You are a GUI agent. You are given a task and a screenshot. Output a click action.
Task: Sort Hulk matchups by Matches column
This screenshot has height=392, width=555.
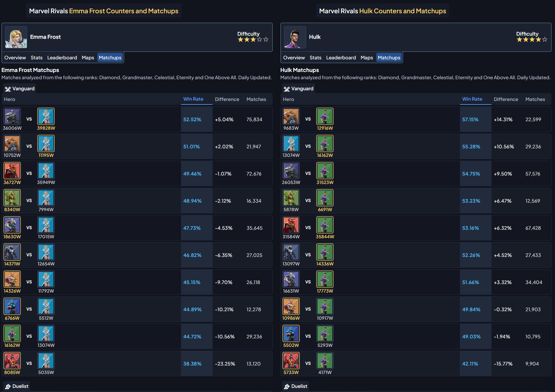tap(535, 99)
